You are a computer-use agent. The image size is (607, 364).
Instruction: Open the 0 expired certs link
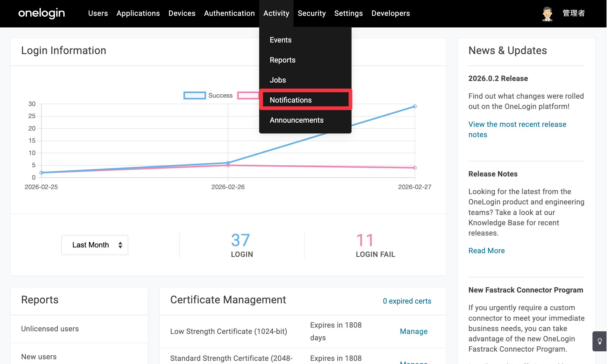tap(407, 301)
